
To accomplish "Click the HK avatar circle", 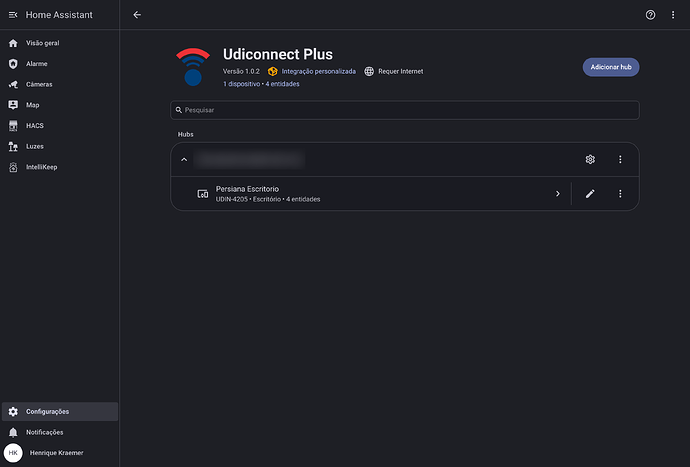I will point(13,453).
